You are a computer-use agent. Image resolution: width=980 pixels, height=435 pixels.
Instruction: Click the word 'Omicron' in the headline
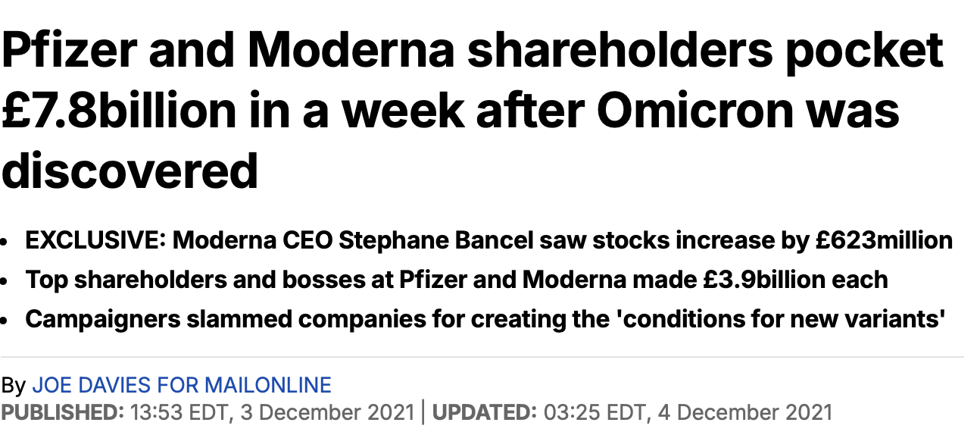click(701, 111)
